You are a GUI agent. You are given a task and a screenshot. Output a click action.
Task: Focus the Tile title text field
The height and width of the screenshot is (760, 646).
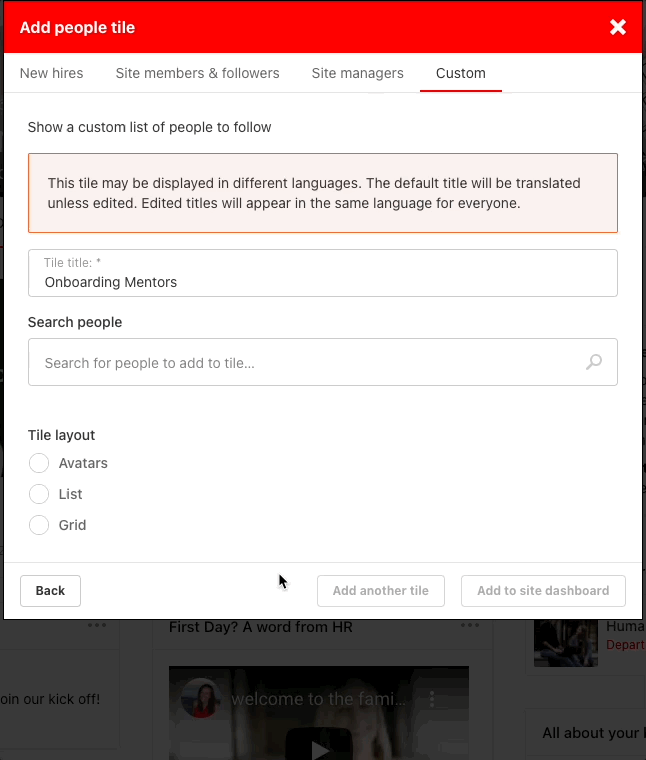(x=322, y=282)
